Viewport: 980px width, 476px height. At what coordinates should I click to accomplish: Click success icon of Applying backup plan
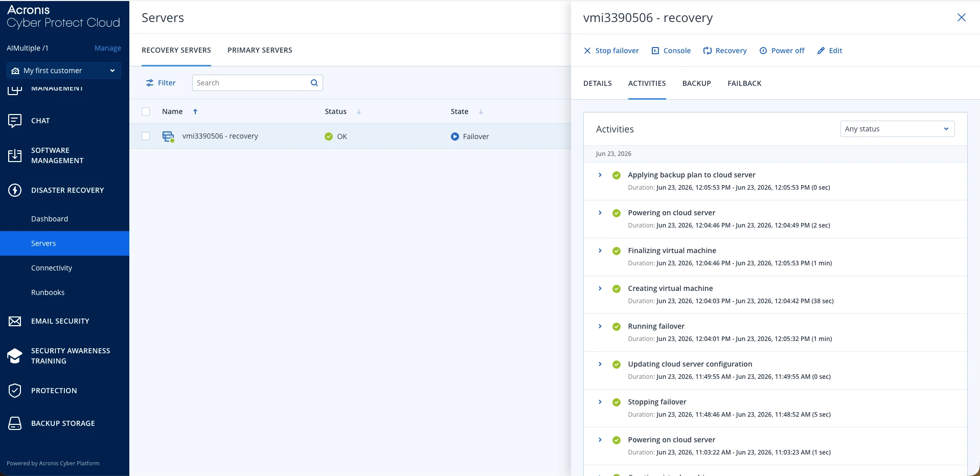pos(617,175)
